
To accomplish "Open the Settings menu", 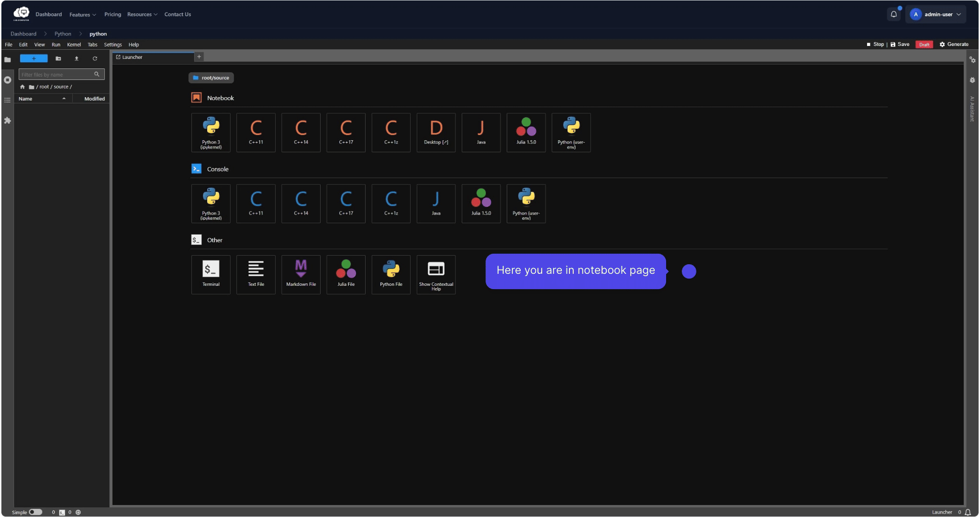I will 113,45.
